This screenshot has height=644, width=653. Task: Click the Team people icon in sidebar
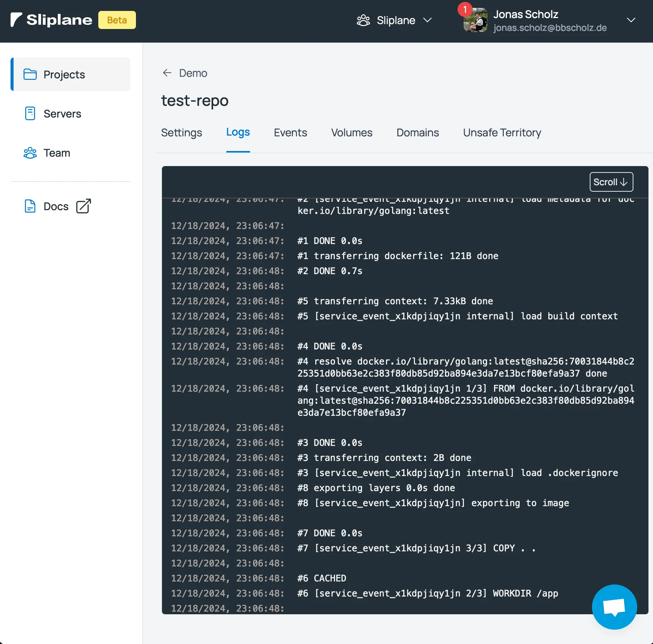click(30, 153)
